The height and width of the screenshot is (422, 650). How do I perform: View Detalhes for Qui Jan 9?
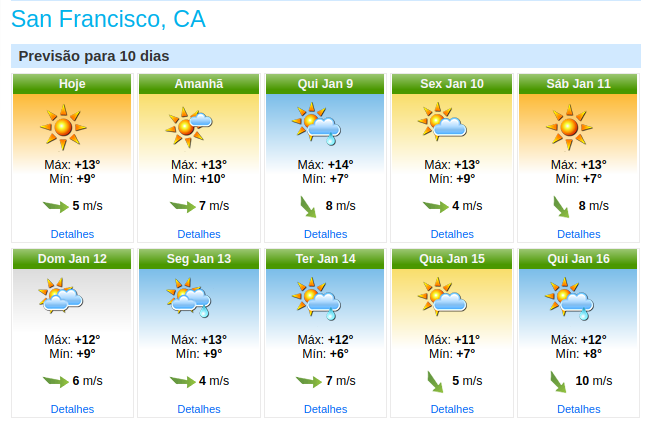tap(325, 234)
